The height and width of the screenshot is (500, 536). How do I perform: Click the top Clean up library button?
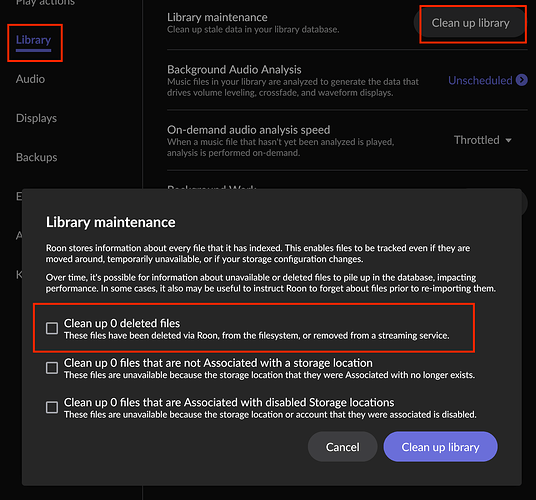coord(470,23)
